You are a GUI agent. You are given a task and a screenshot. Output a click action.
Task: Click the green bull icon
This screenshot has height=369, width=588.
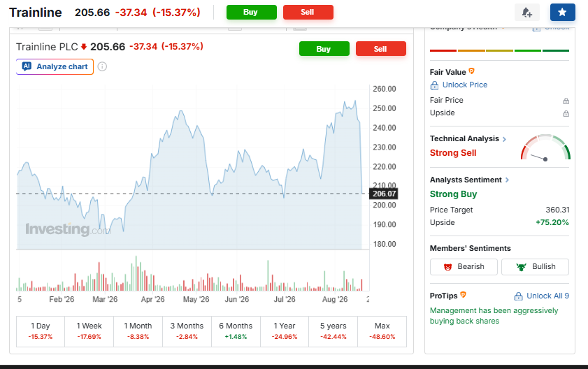click(522, 267)
